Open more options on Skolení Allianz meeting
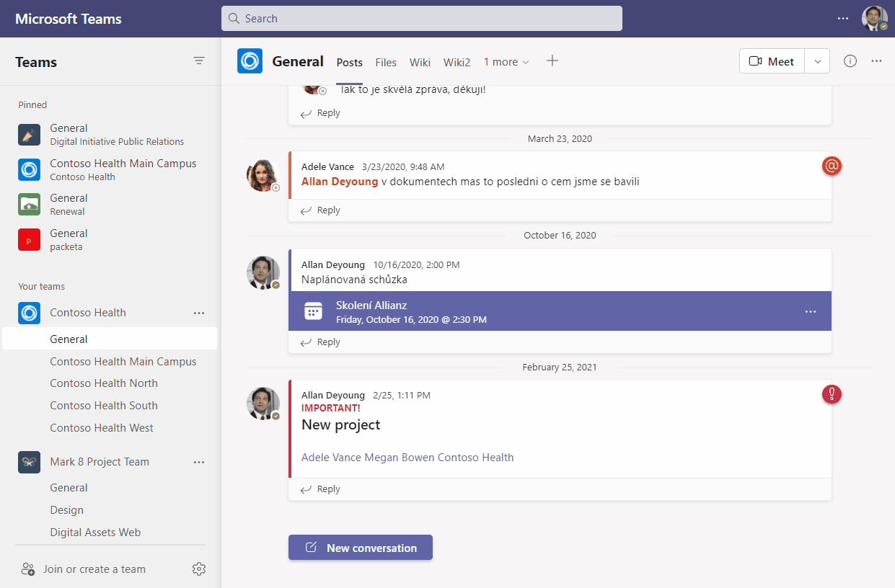The height and width of the screenshot is (588, 895). point(811,311)
